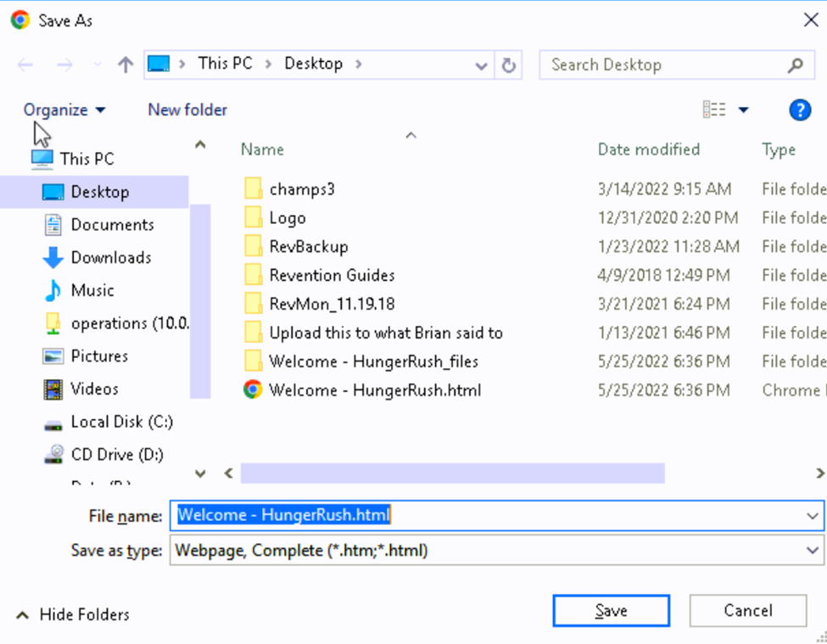
Task: Refresh the Desktop folder listing
Action: pyautogui.click(x=508, y=64)
